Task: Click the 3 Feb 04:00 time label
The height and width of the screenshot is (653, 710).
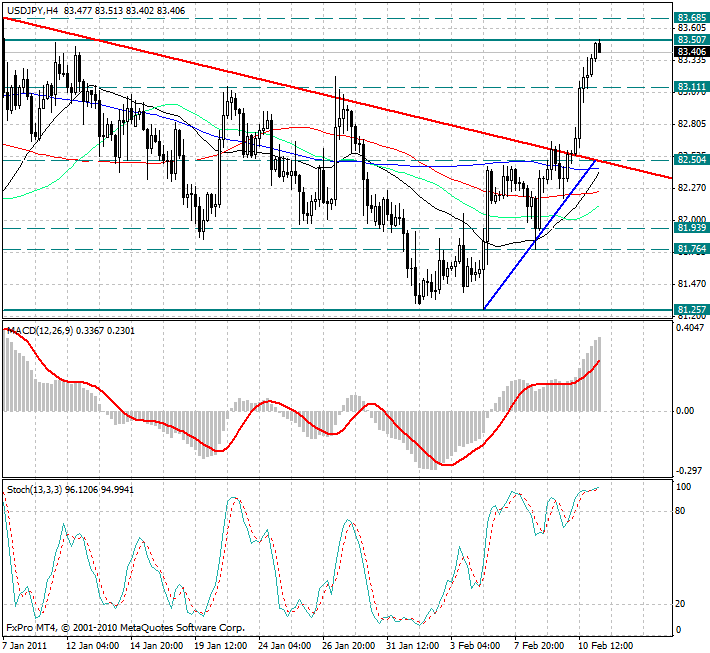Action: [474, 645]
